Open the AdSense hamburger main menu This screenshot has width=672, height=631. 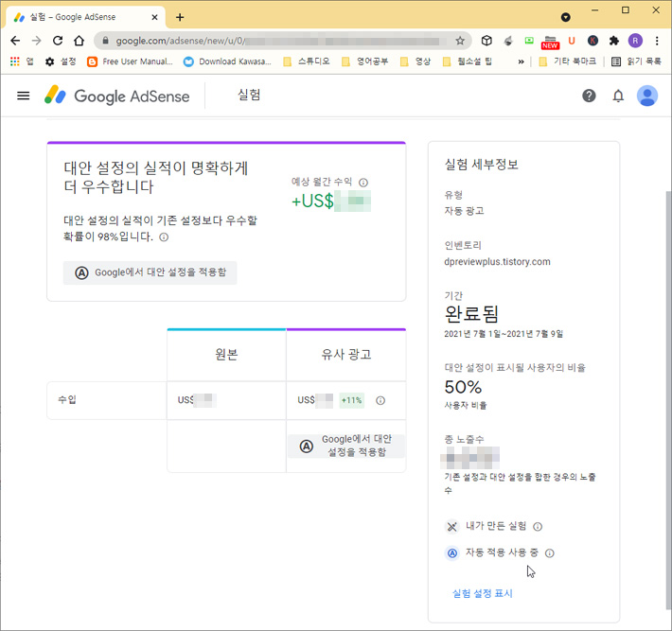click(x=23, y=96)
